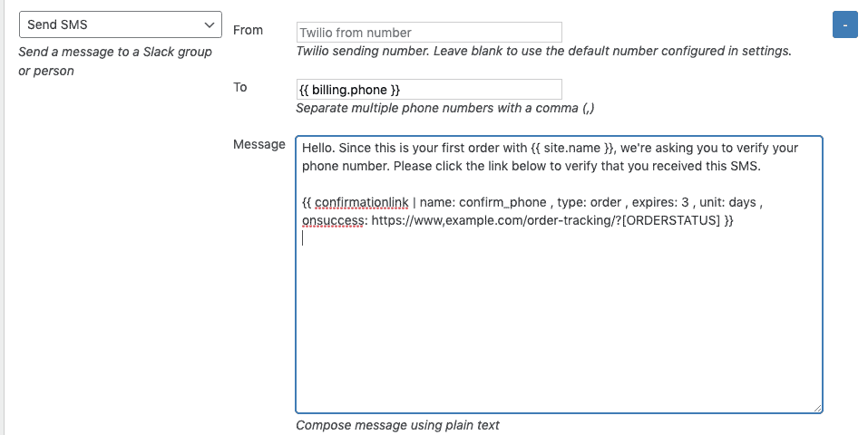868x435 pixels.
Task: Click the word Hello in the message
Action: tap(317, 147)
